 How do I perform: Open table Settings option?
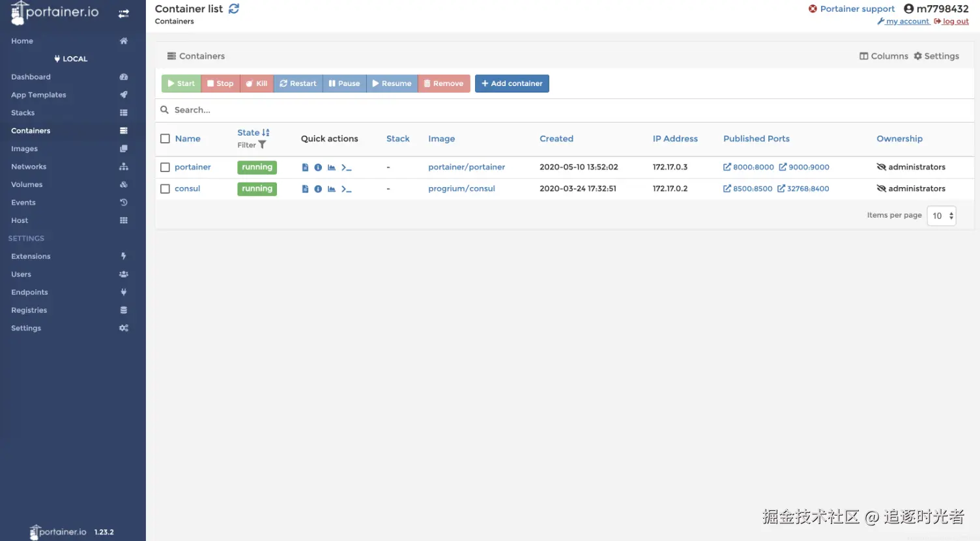[936, 56]
